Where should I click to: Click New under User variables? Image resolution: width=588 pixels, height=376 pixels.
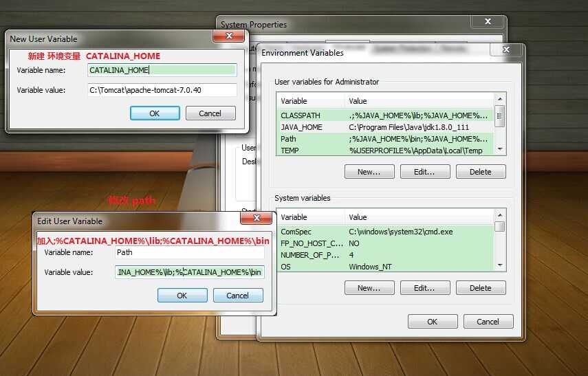(x=369, y=172)
